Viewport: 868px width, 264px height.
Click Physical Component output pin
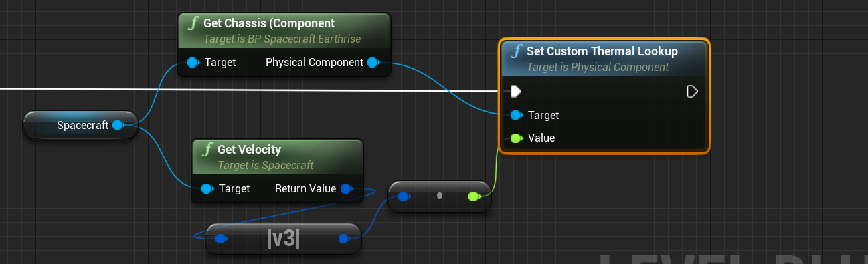(373, 63)
